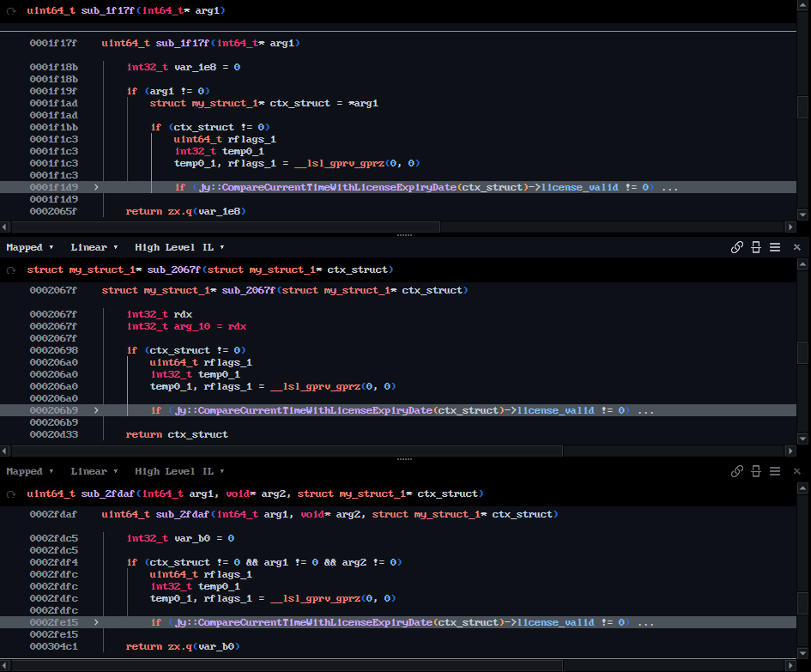Click split pane icon in bottom pane
The height and width of the screenshot is (672, 811).
756,471
